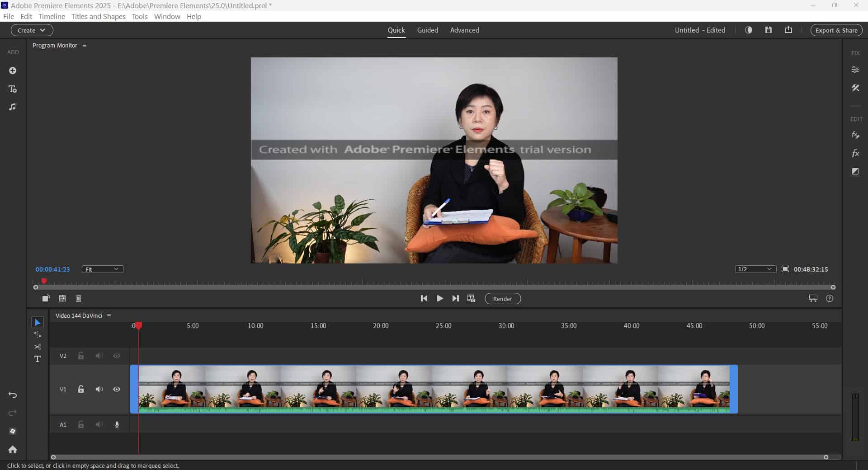Open the Music panel in left sidebar
This screenshot has width=868, height=470.
[13, 107]
